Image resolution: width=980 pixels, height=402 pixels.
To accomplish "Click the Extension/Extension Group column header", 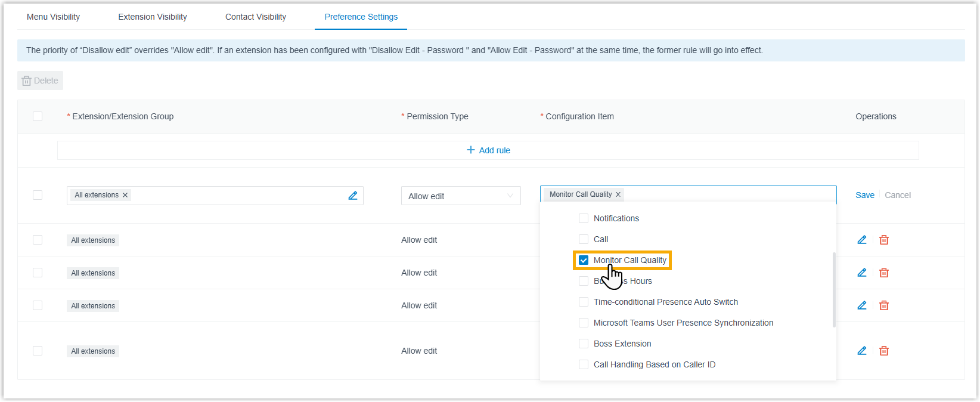I will pos(123,116).
